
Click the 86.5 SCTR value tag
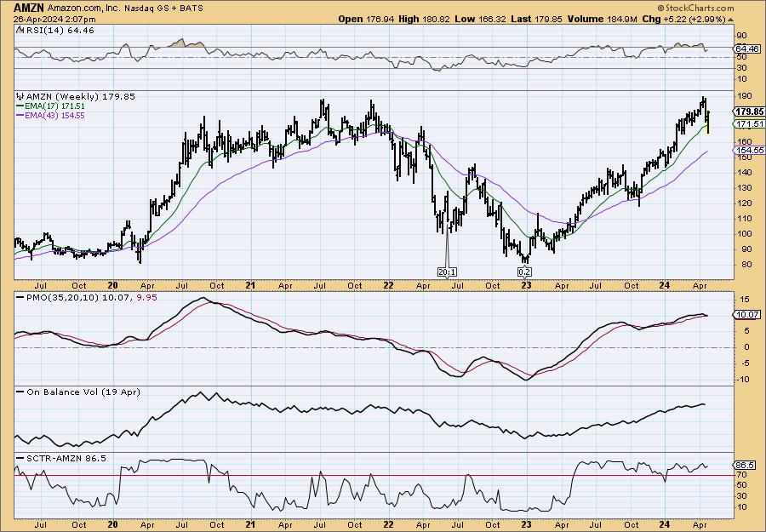[745, 465]
